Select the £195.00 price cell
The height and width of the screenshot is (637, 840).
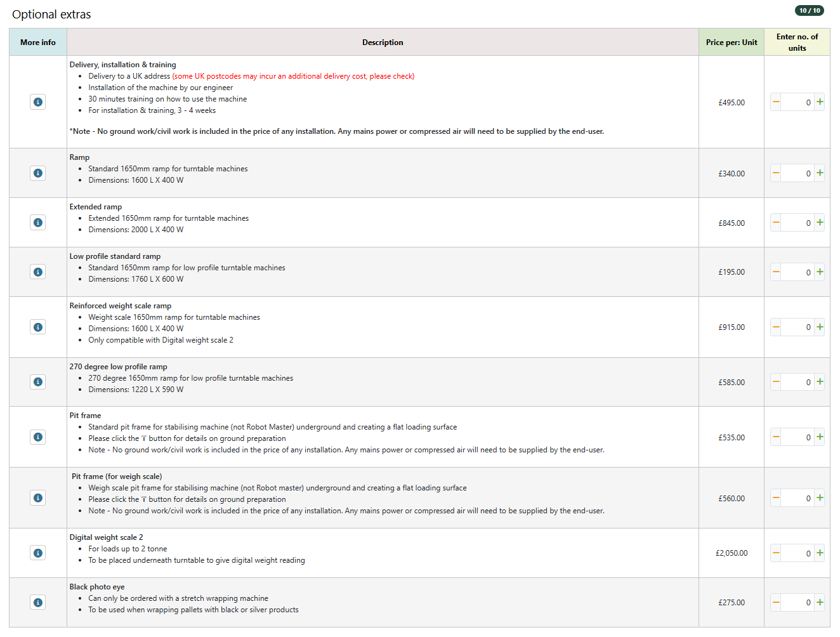coord(732,272)
